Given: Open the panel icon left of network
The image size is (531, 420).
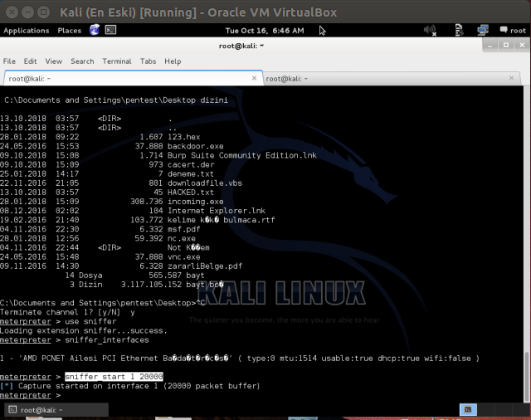Looking at the screenshot, I should click(x=459, y=30).
